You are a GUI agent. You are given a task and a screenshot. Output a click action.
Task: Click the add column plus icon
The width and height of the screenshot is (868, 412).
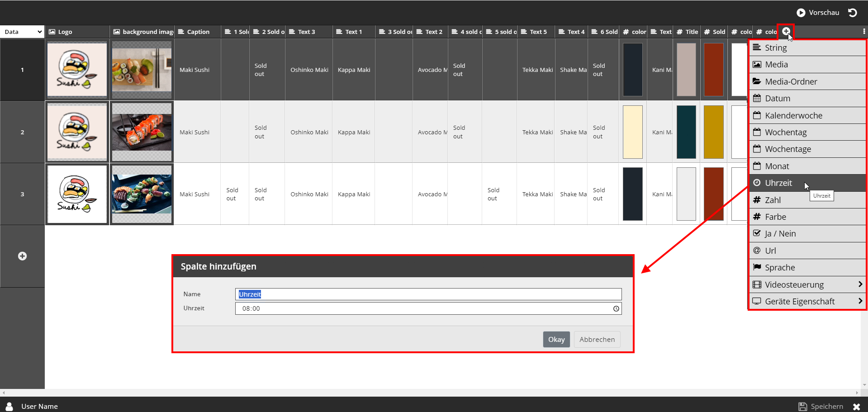[786, 31]
